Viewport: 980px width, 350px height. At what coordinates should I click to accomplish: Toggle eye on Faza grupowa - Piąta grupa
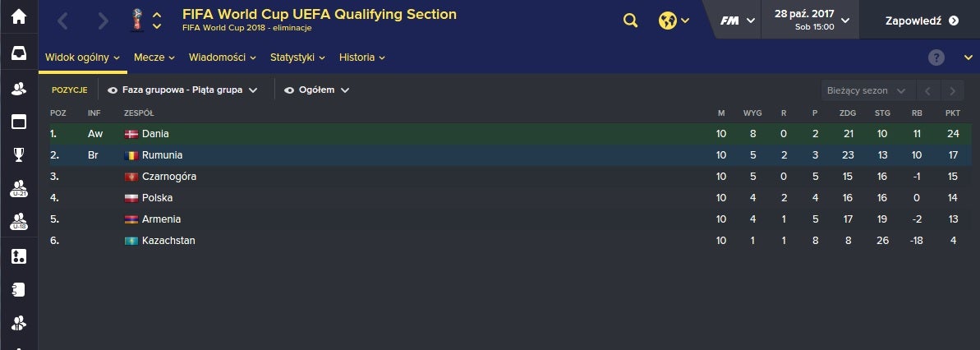113,90
